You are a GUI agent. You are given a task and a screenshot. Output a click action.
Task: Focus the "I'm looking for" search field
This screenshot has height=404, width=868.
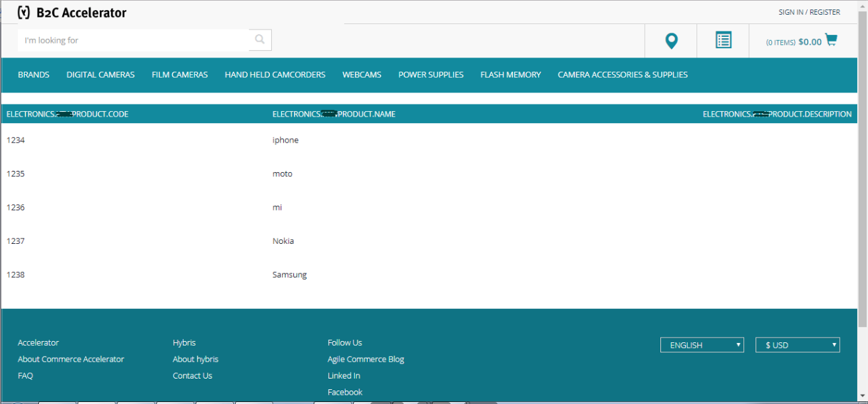click(133, 40)
